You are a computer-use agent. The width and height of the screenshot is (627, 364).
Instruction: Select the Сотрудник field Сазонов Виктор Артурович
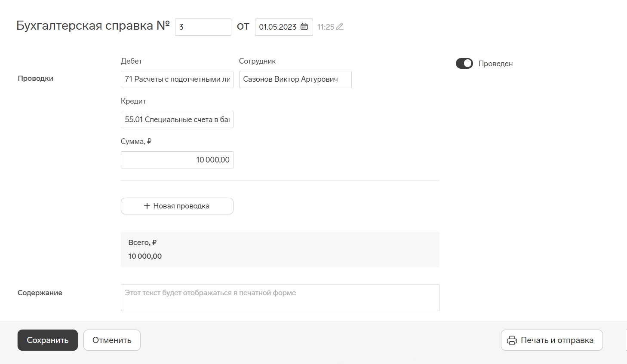point(295,80)
